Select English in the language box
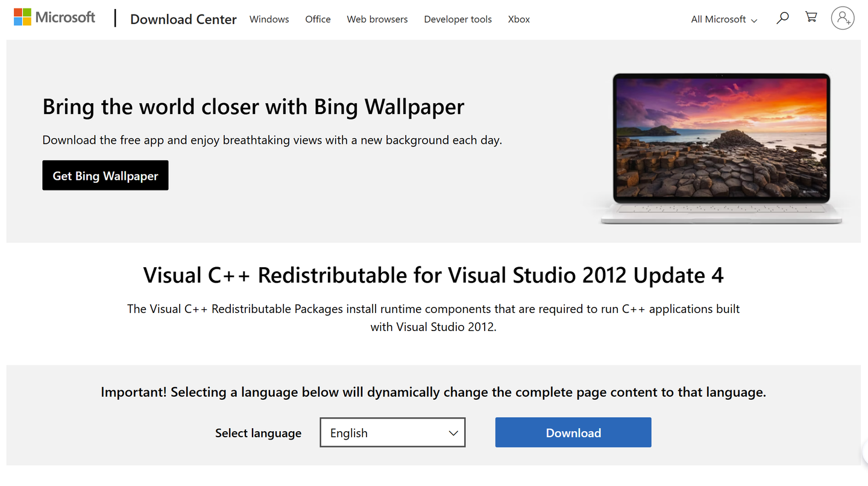 (x=374, y=432)
